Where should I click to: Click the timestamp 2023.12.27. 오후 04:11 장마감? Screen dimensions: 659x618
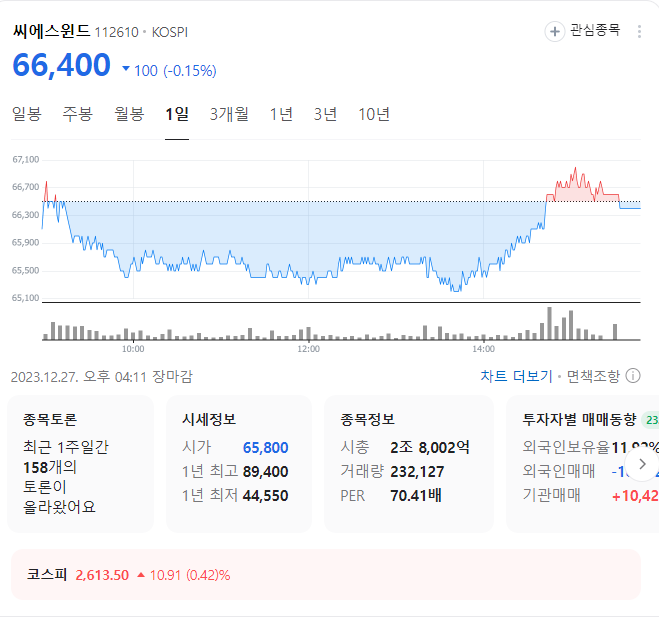101,377
